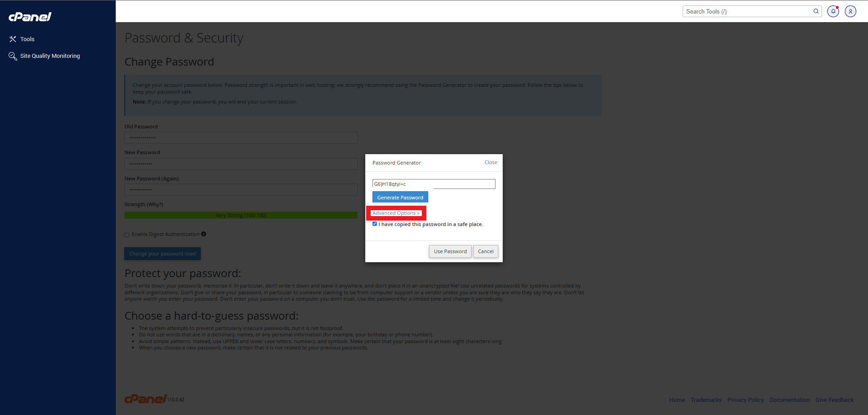Uncheck 'I have copied this password' checkbox
This screenshot has height=415, width=868.
coord(375,224)
